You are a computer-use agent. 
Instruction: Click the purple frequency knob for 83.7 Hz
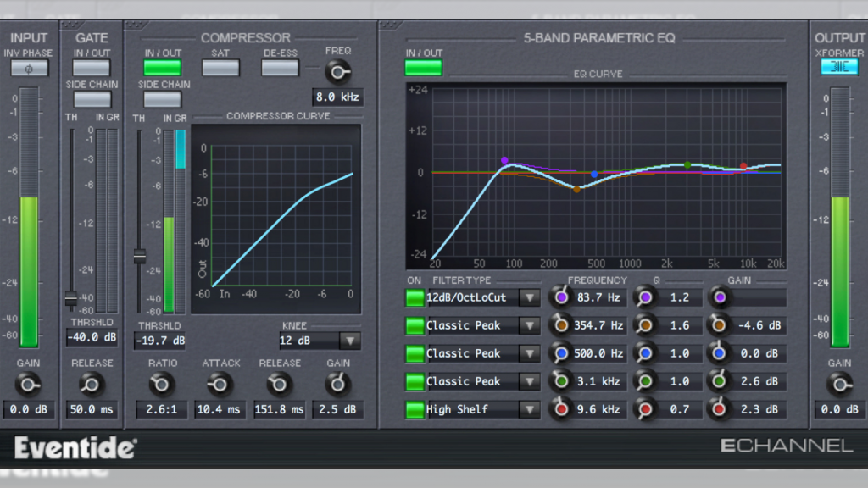tap(561, 297)
